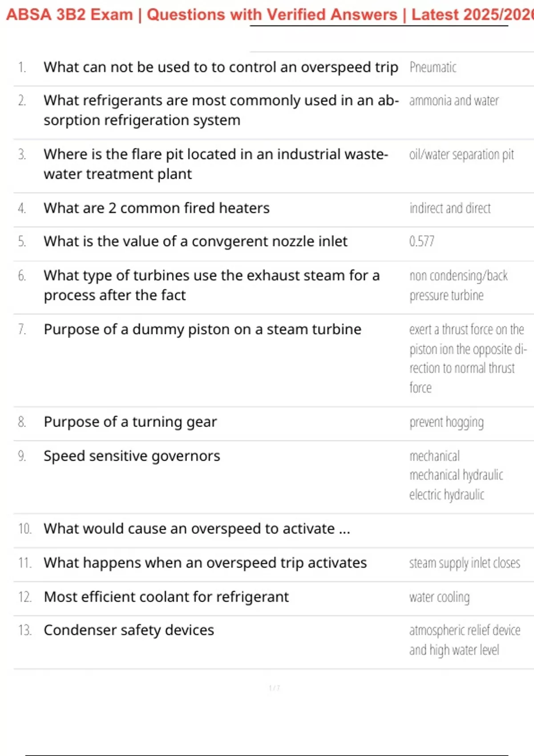This screenshot has height=756, width=534.
Task: Click the value '0.577'
Action: pos(421,241)
